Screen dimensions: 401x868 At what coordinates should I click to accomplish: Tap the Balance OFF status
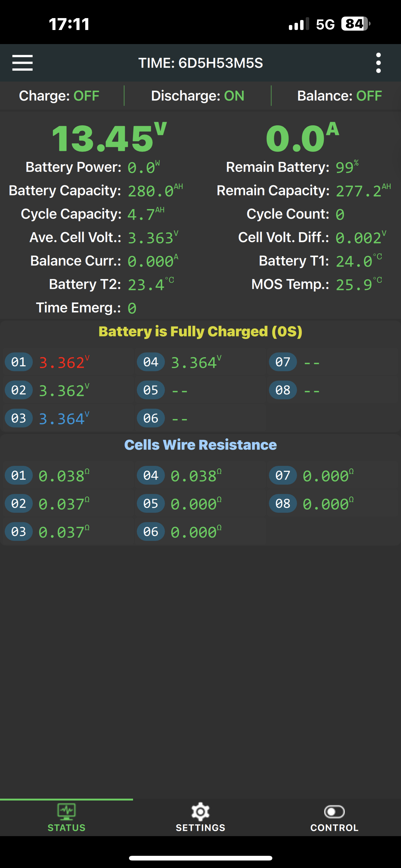[x=339, y=96]
